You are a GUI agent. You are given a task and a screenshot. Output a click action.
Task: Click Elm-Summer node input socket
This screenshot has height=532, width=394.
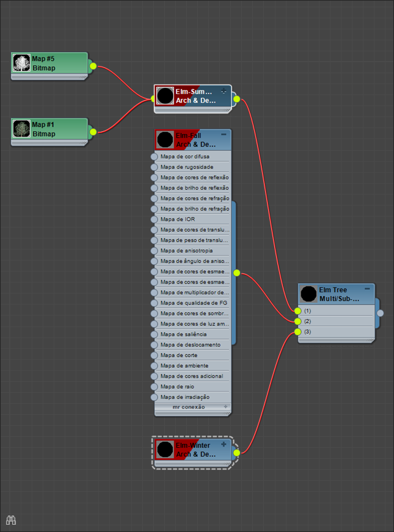(153, 99)
